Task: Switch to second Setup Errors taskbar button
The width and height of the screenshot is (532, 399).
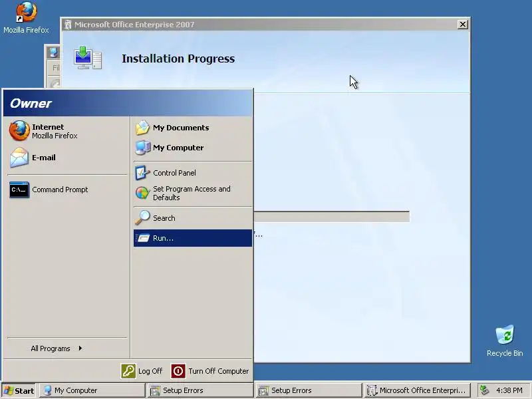Action: click(309, 390)
